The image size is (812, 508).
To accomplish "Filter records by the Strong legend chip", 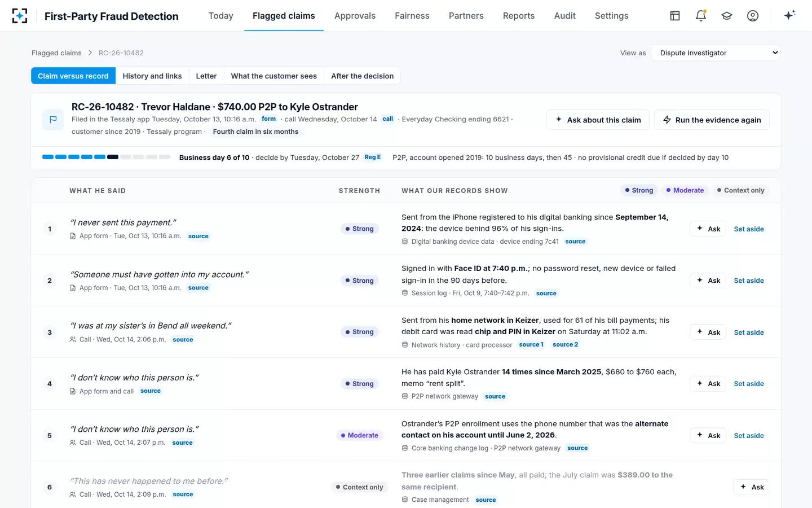I will pos(639,191).
